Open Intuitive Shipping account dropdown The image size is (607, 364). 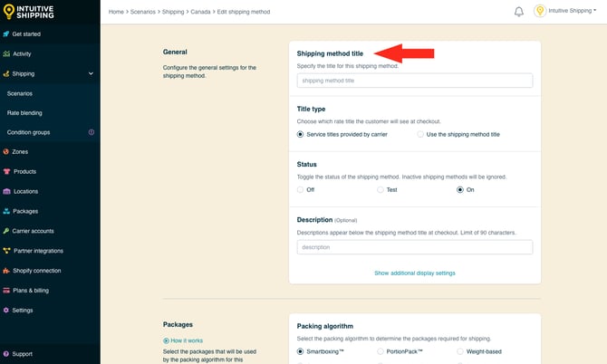pos(573,11)
